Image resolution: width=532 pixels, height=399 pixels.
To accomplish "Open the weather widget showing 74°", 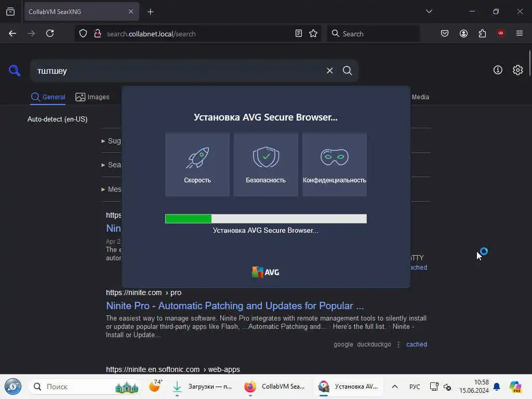I will [x=155, y=386].
